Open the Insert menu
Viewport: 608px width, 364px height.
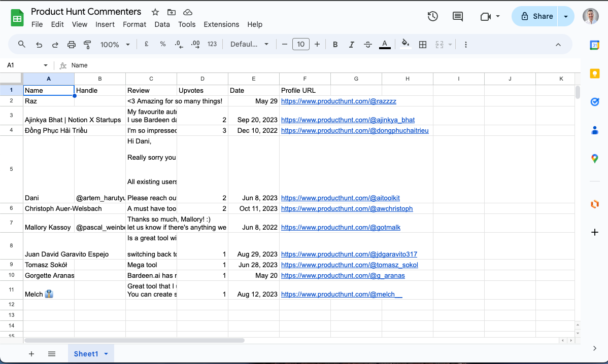point(105,24)
